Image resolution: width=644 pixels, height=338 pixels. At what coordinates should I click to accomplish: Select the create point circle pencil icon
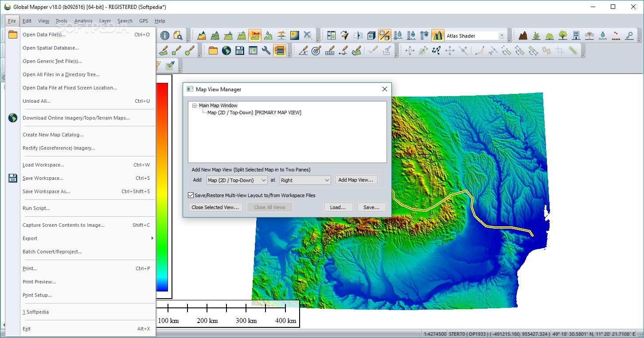pos(190,51)
